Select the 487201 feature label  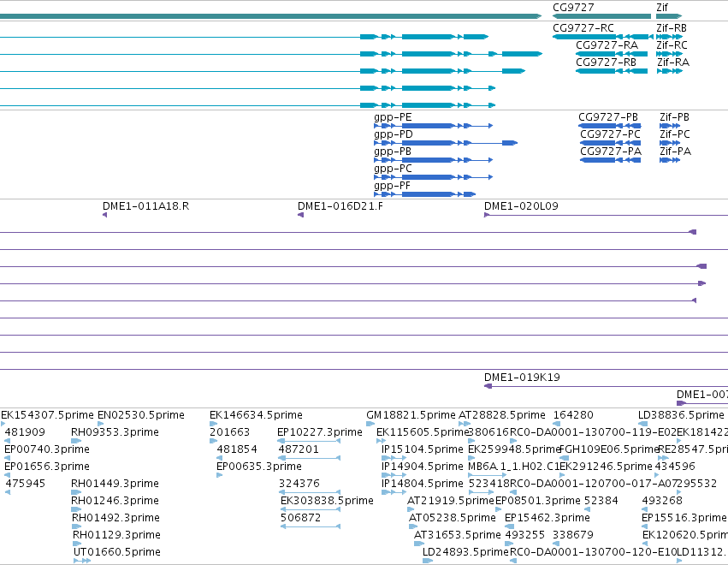point(299,449)
